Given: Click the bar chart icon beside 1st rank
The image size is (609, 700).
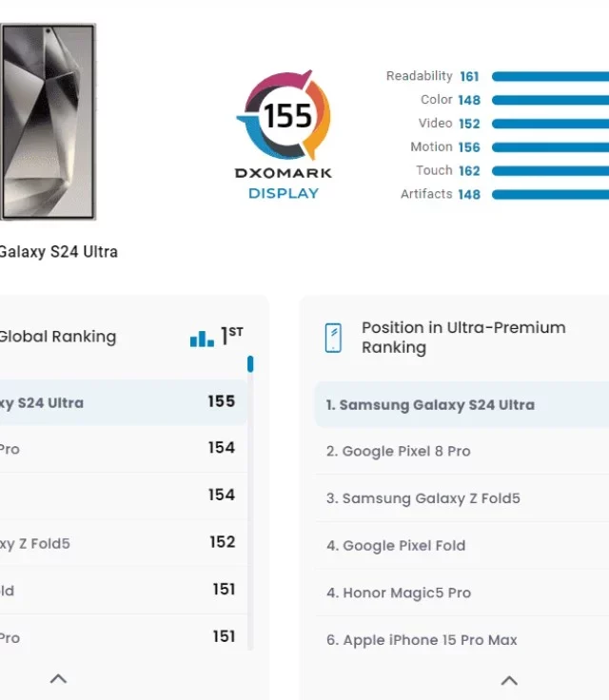Looking at the screenshot, I should [202, 339].
